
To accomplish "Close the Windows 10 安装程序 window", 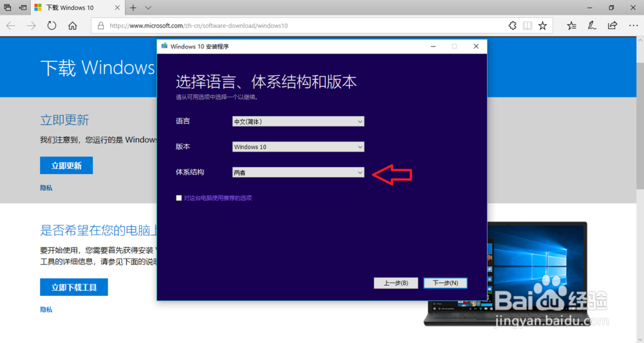I will [476, 46].
